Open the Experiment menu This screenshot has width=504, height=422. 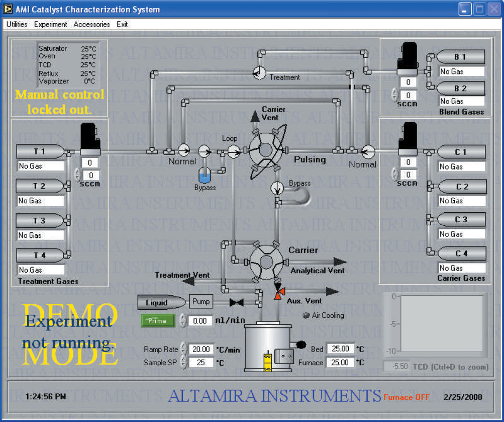50,25
